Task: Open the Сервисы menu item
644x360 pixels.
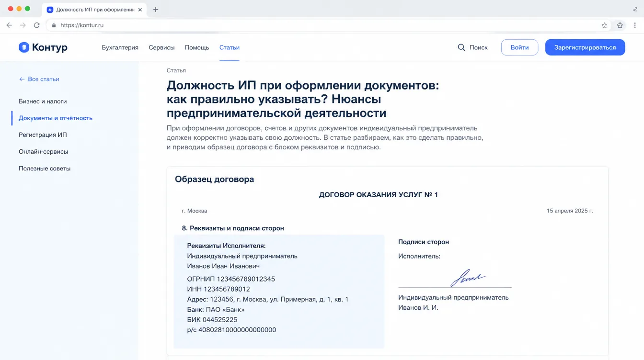Action: coord(161,47)
